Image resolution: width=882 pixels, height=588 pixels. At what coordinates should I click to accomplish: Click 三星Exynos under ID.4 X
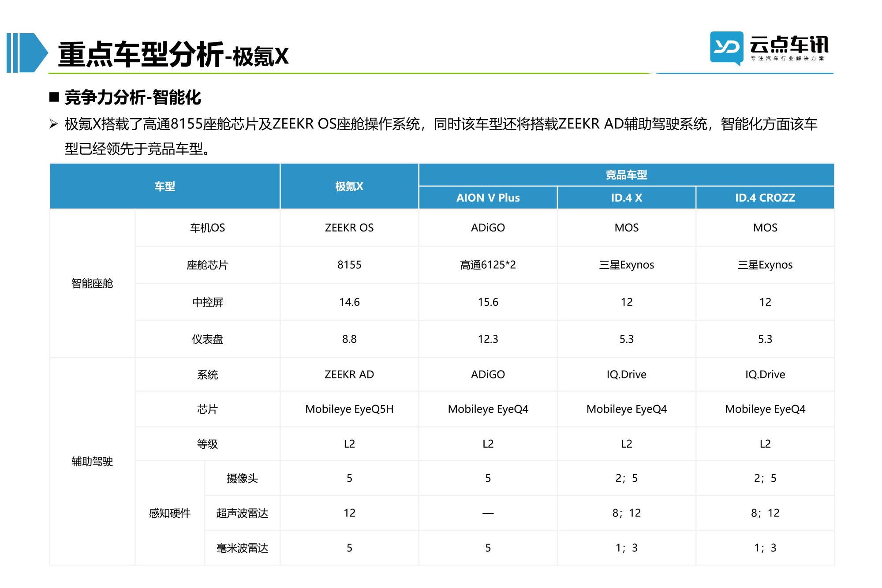coord(626,265)
